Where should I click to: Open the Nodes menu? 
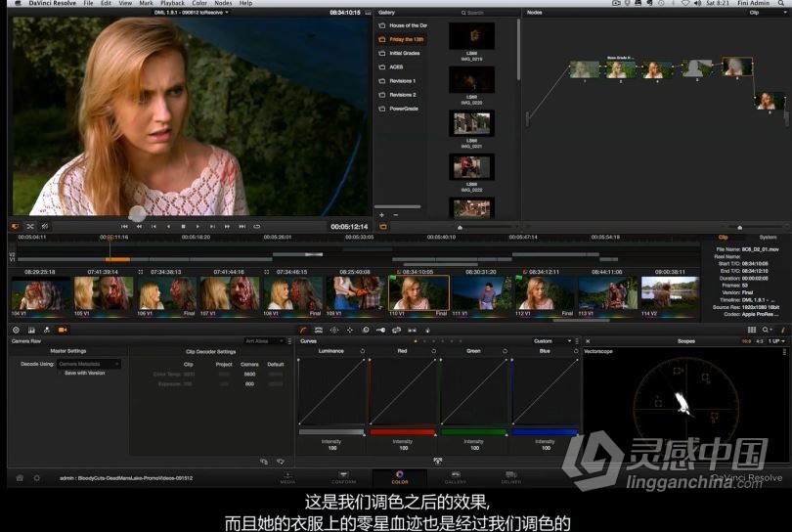click(x=223, y=3)
